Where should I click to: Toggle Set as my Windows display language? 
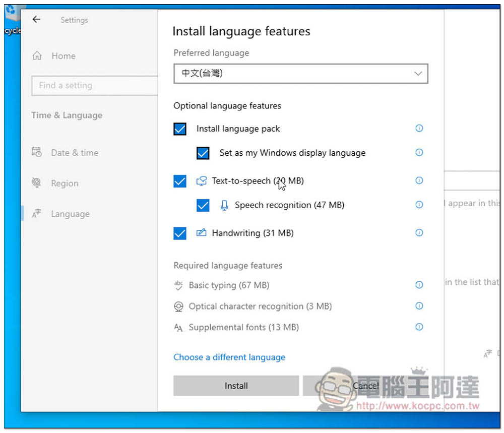pyautogui.click(x=203, y=153)
